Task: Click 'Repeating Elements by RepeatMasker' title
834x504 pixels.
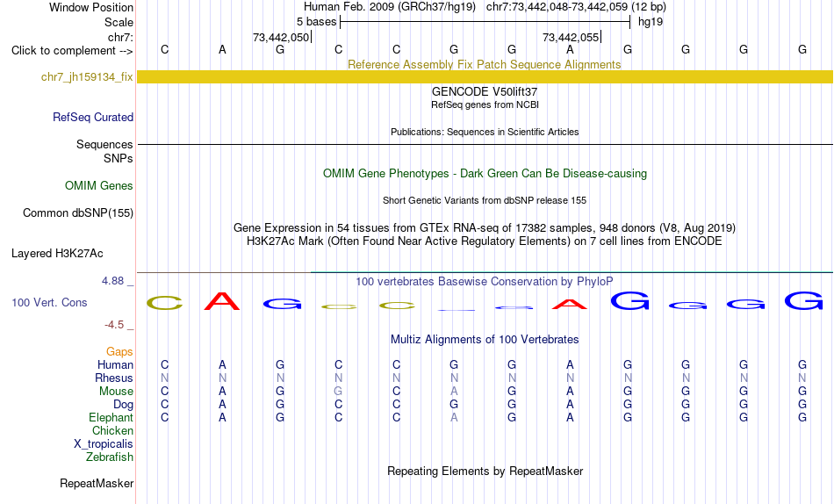Action: coord(485,472)
